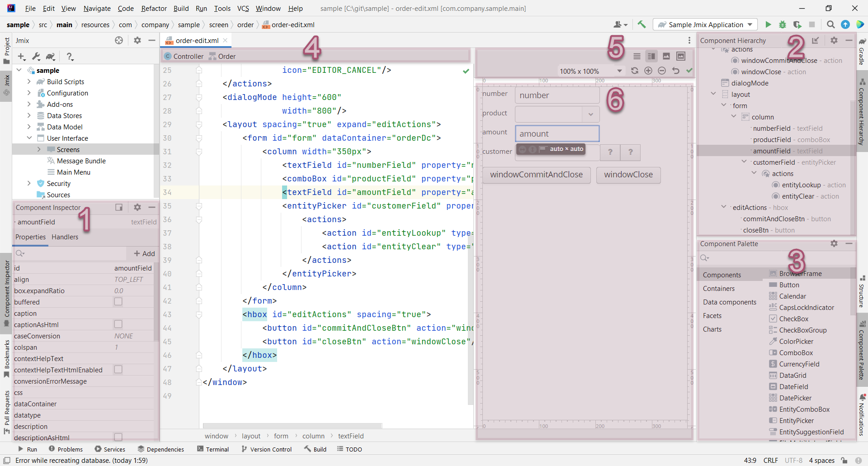The height and width of the screenshot is (466, 868).
Task: Open Jmix settings wrench icon
Action: click(36, 57)
